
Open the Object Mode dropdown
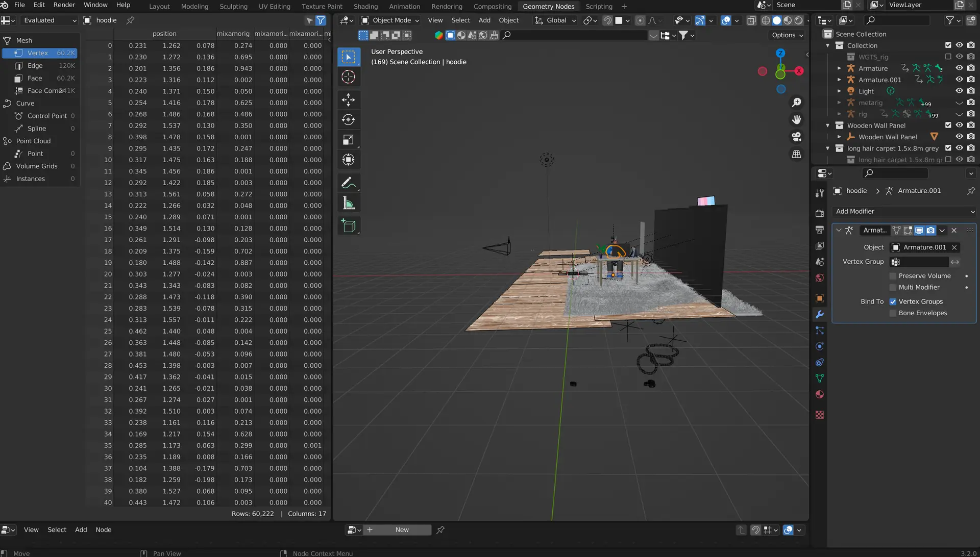[390, 20]
